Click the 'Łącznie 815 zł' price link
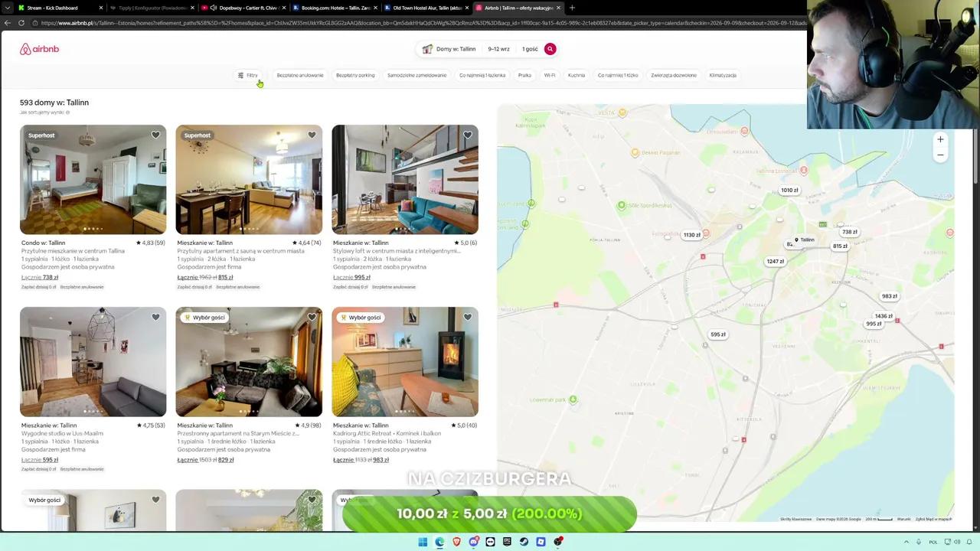980x551 pixels. click(x=204, y=277)
